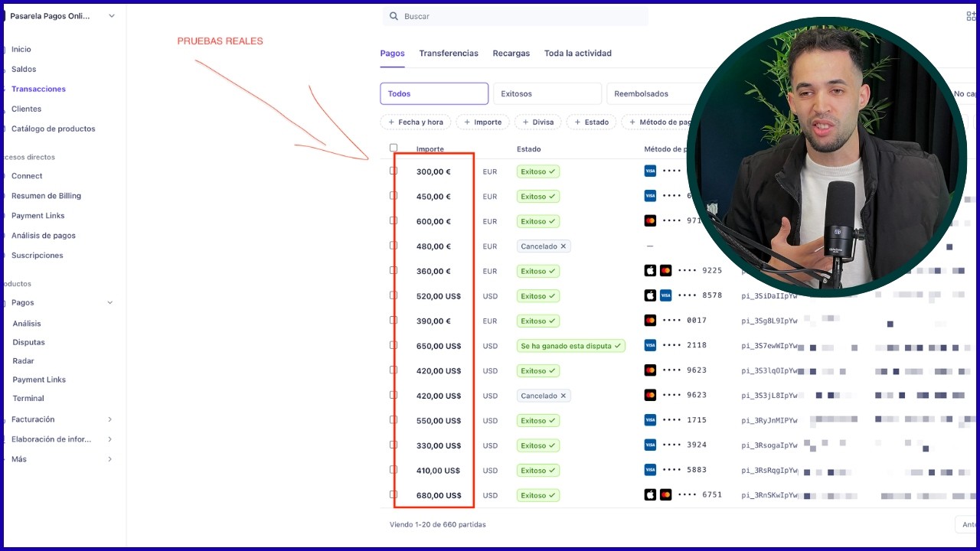
Task: Click Visa icon in 410,00 US$ row
Action: click(650, 470)
